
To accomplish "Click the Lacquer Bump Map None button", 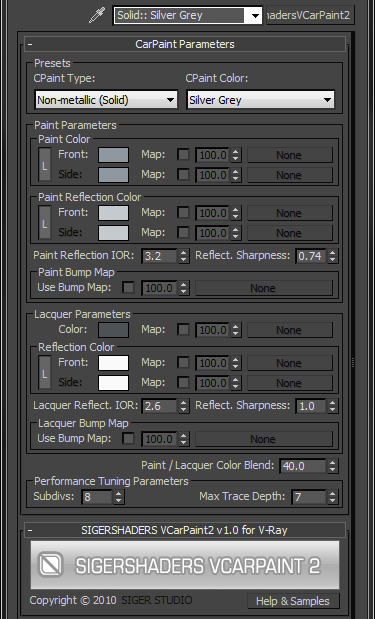I will point(264,439).
